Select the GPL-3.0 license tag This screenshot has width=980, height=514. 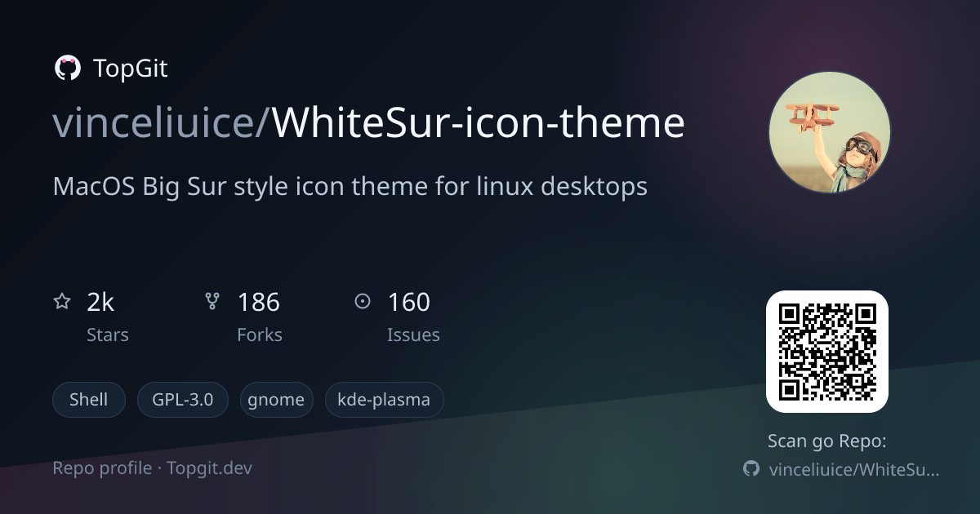pos(182,400)
